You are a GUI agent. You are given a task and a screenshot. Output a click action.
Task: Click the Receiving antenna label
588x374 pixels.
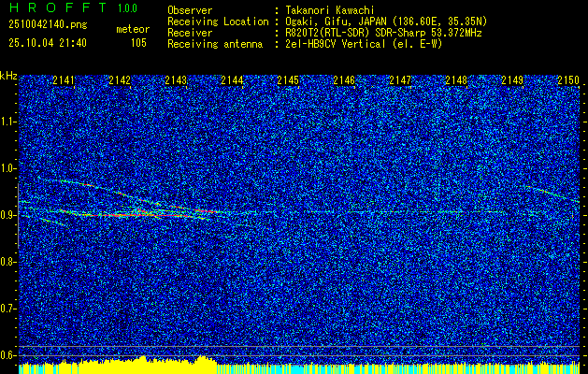(x=215, y=44)
